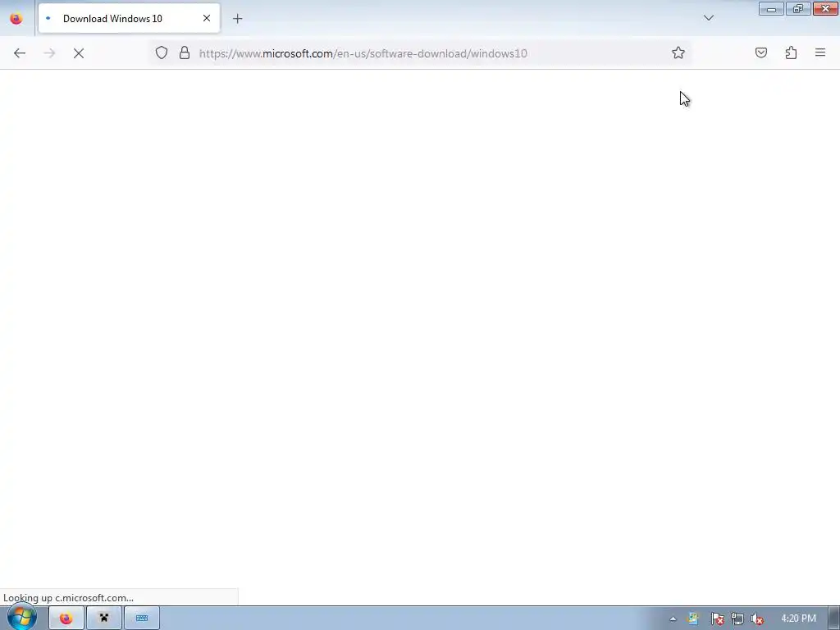Open the on-screen keyboard taskbar app
840x630 pixels.
click(x=141, y=619)
